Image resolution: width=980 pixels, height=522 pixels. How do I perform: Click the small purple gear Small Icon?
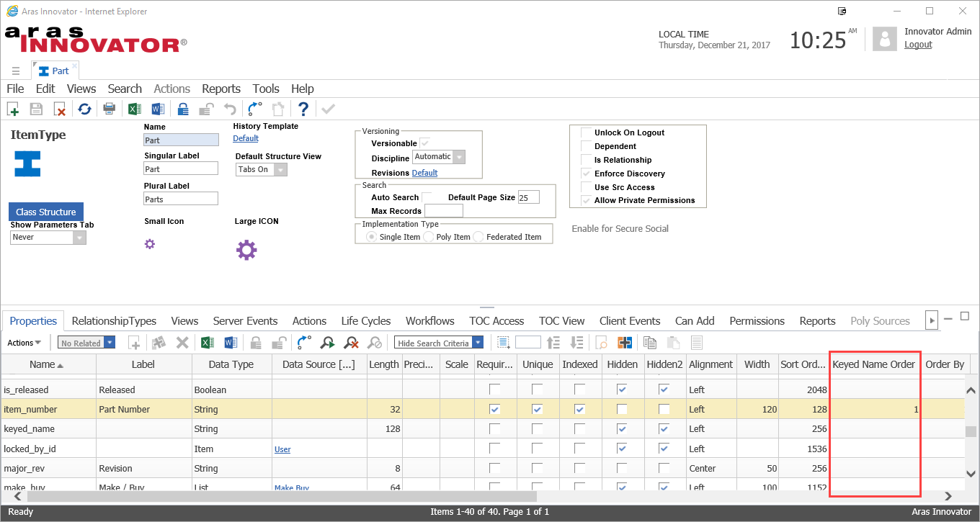150,243
